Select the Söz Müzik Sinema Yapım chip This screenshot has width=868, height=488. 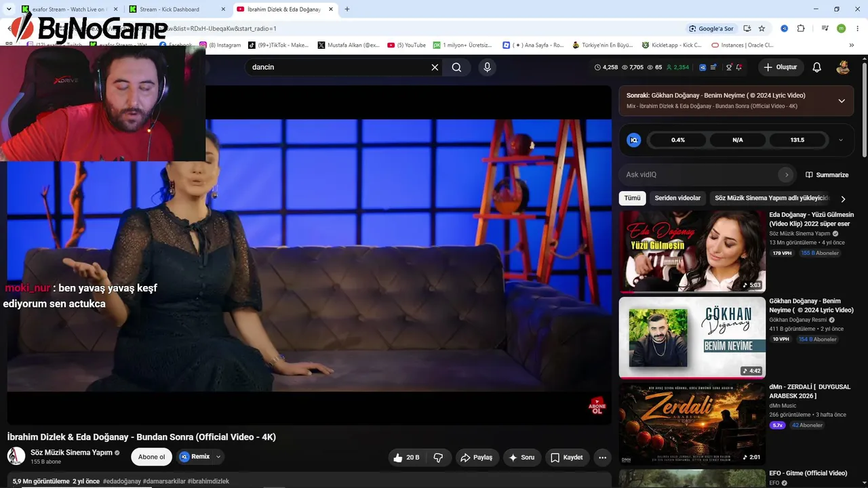[772, 199]
